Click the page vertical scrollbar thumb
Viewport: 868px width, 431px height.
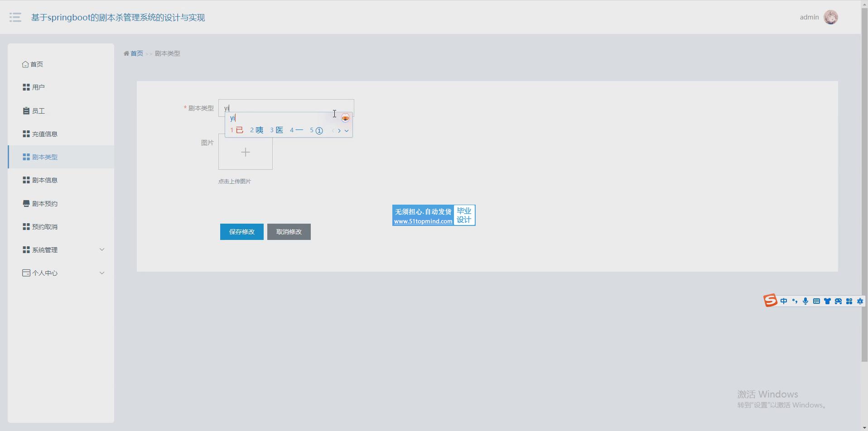[x=864, y=184]
